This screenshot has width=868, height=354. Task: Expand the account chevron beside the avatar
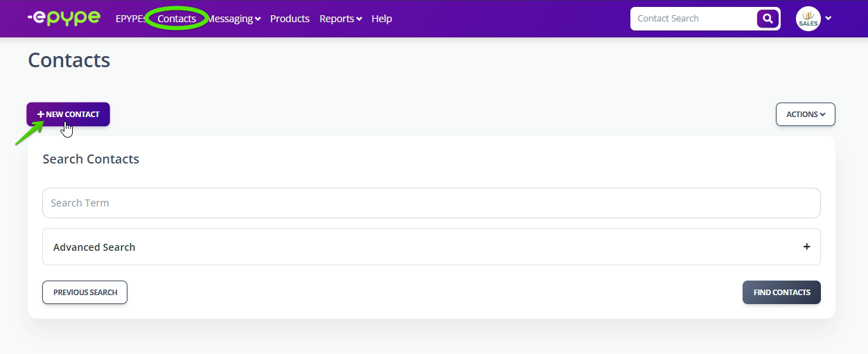pos(829,19)
